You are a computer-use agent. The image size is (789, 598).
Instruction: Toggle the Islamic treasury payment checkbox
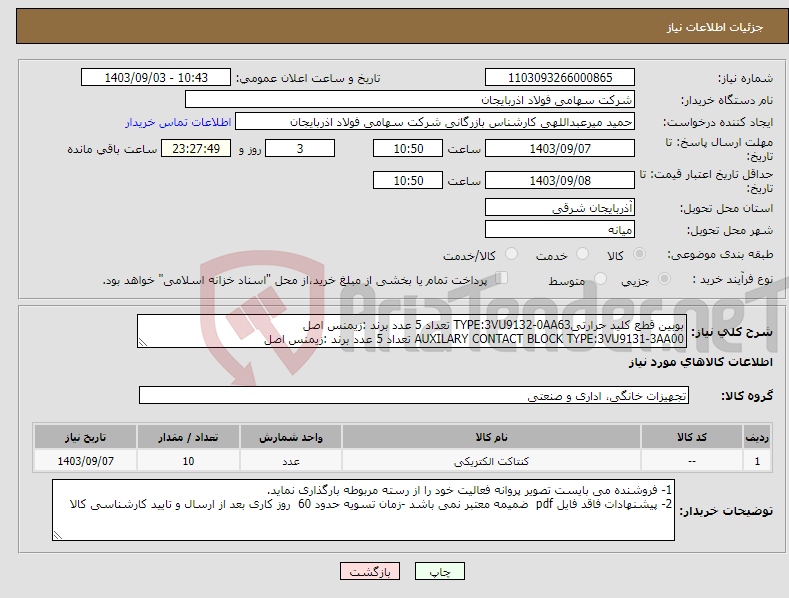502,277
